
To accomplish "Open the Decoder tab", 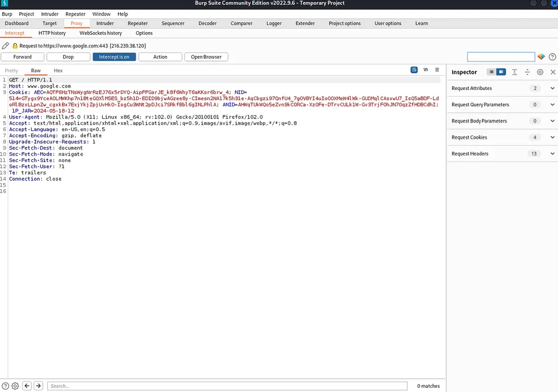I will (208, 23).
